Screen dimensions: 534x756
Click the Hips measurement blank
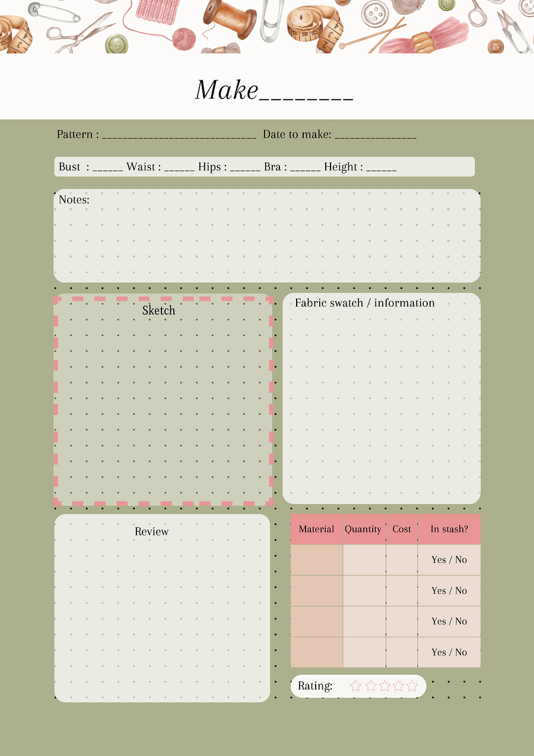coord(246,171)
